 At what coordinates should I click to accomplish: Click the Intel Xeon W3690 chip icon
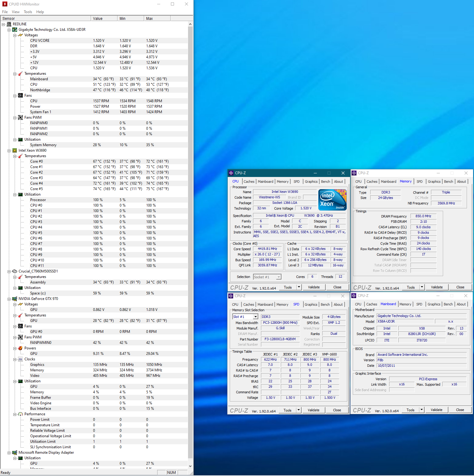click(x=15, y=150)
